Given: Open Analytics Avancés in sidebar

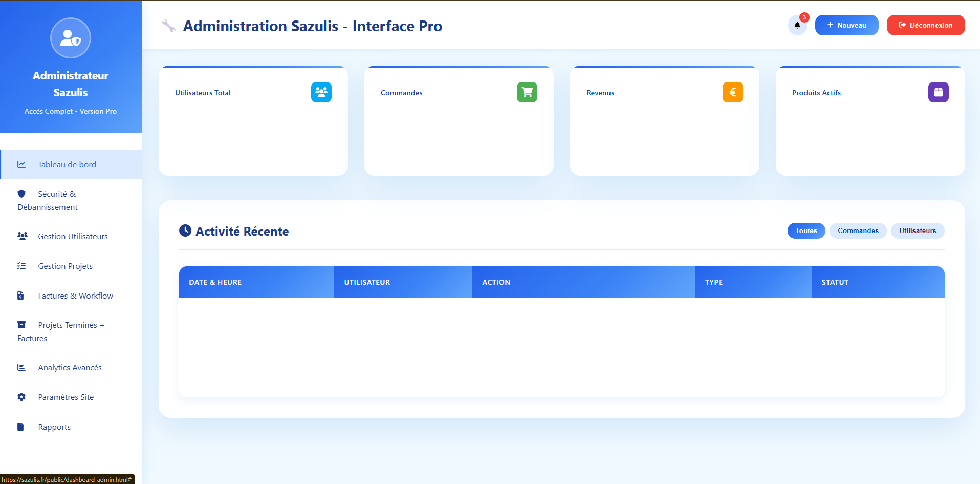Looking at the screenshot, I should pos(70,367).
